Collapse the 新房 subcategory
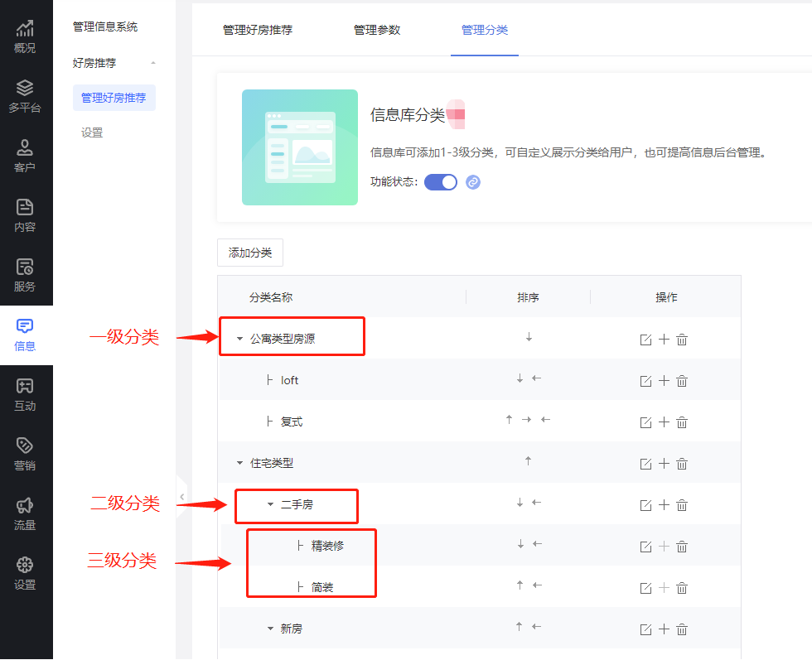This screenshot has width=812, height=660. coord(270,629)
